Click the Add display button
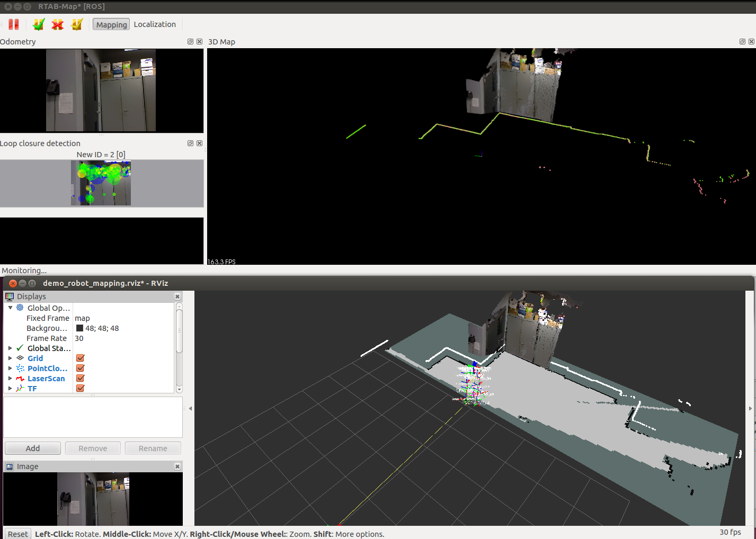This screenshot has width=756, height=539. click(33, 448)
